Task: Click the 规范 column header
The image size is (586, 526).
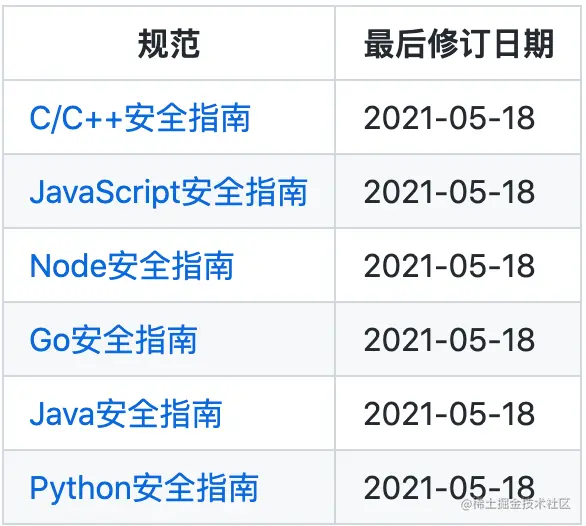Action: pos(169,44)
